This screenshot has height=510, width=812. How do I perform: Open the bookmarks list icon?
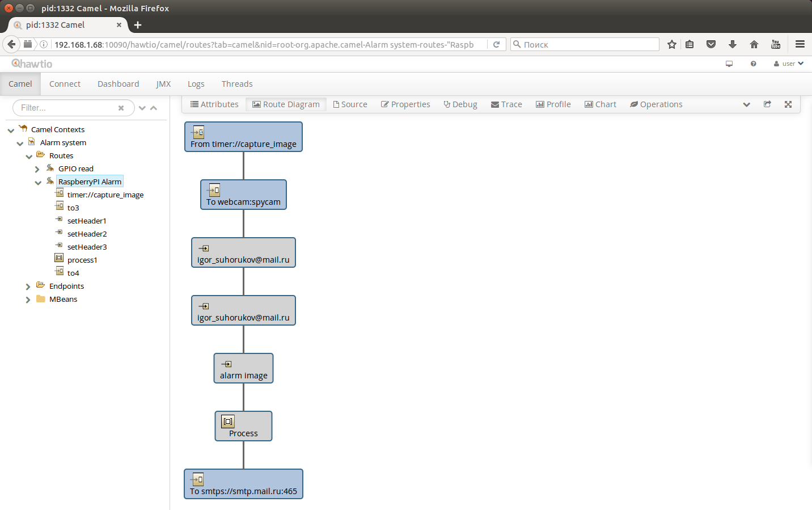[x=690, y=44]
